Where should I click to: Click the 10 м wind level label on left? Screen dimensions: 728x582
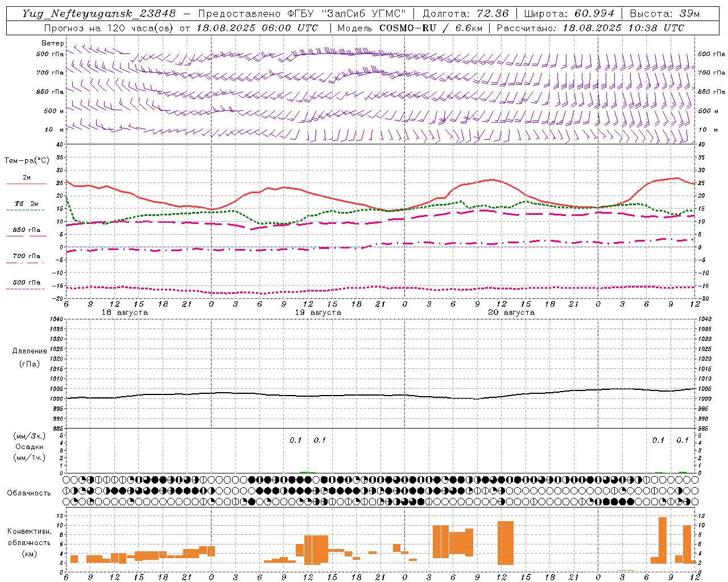[x=55, y=130]
